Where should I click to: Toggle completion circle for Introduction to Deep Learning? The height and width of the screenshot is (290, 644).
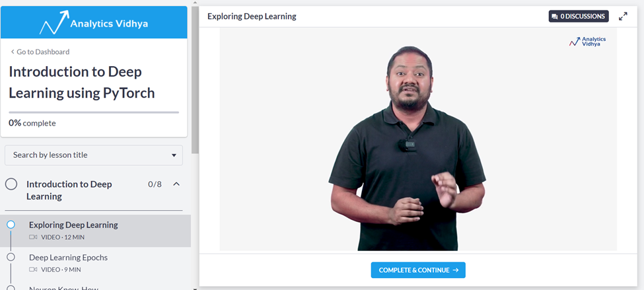(x=11, y=184)
